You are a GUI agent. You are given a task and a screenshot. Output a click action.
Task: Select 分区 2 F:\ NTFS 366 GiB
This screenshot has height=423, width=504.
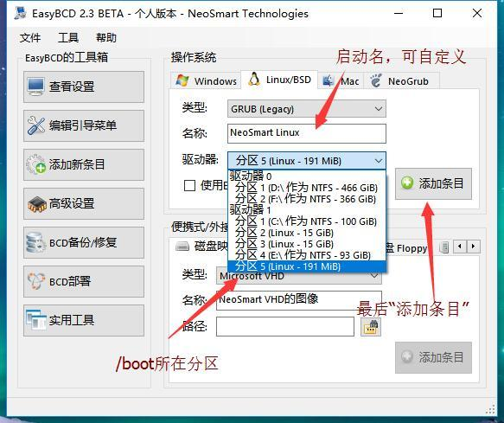[307, 199]
